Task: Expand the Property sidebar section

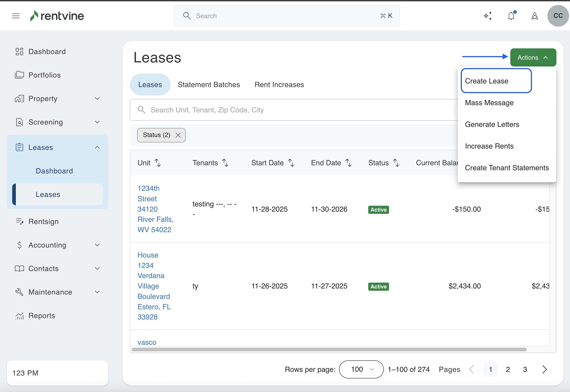Action: (x=97, y=99)
